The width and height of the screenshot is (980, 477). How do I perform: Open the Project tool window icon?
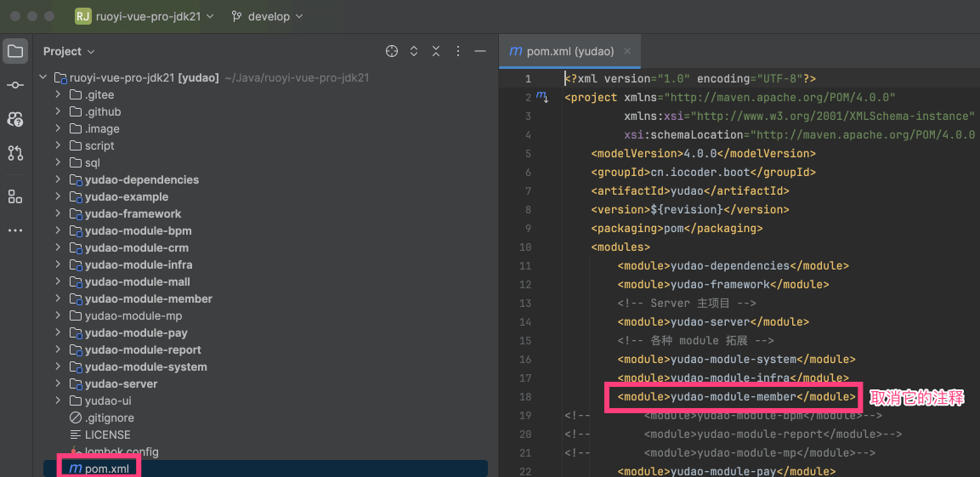coord(15,51)
